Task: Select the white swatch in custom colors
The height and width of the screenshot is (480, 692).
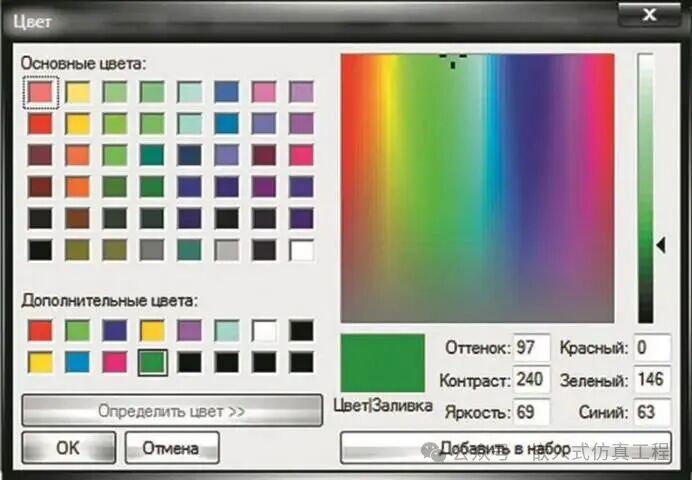Action: pos(264,331)
